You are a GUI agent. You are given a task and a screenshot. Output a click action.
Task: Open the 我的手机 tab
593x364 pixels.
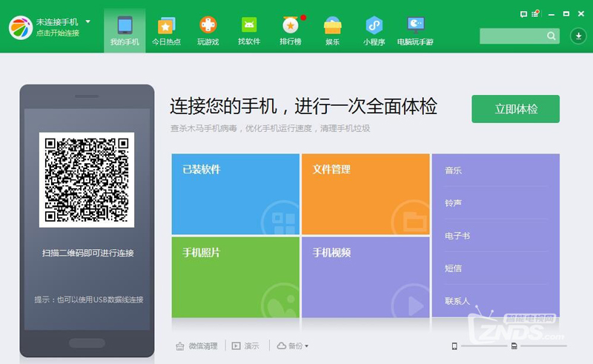(125, 30)
